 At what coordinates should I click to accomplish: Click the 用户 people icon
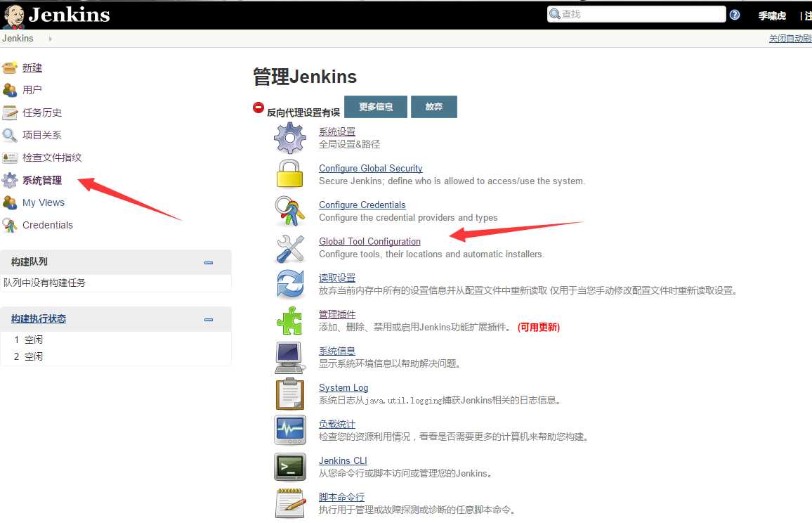coord(10,90)
